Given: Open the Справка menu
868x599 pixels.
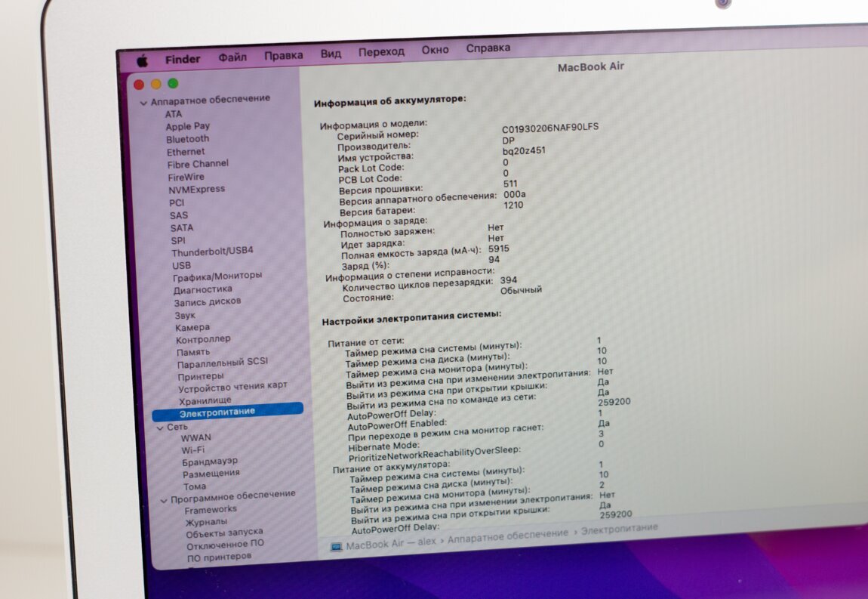Looking at the screenshot, I should click(x=488, y=48).
